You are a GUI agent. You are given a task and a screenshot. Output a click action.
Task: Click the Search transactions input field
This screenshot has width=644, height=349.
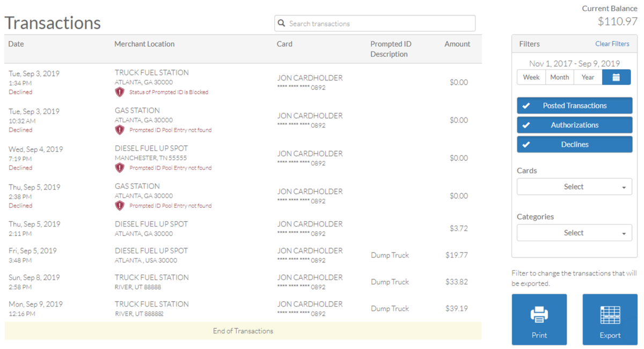(x=375, y=23)
